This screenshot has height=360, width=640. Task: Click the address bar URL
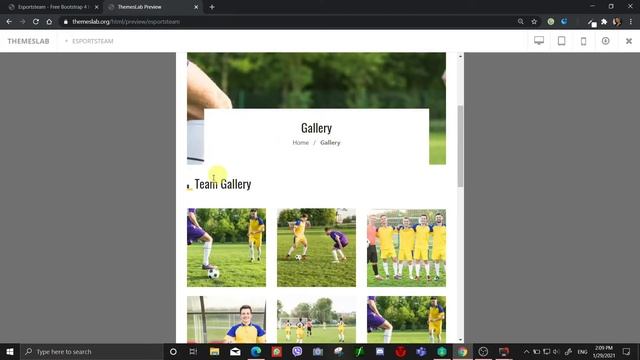pyautogui.click(x=126, y=22)
